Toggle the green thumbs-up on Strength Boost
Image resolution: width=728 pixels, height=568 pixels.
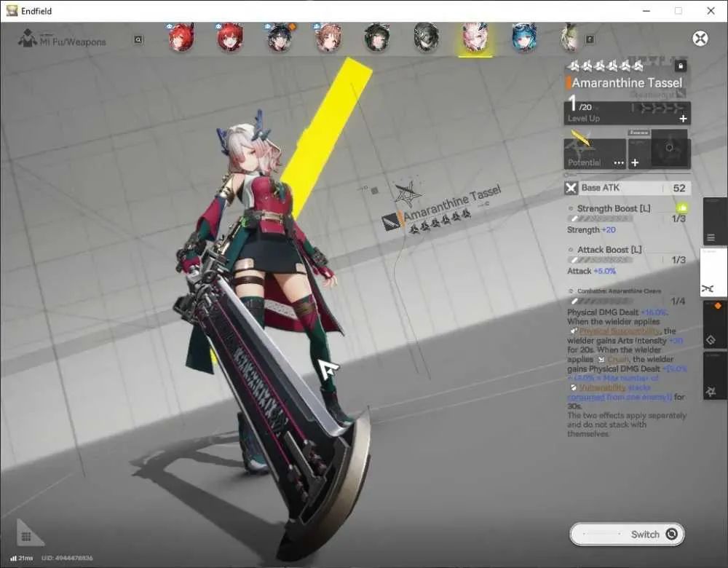click(682, 208)
